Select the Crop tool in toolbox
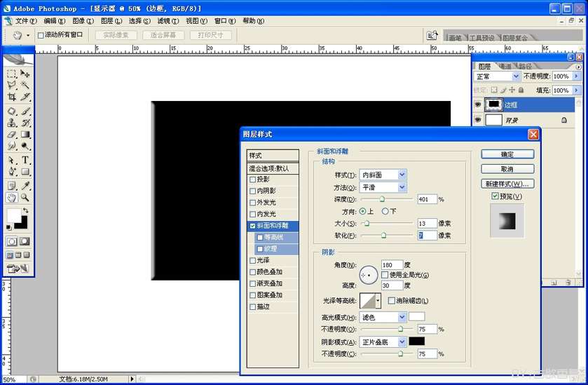 tap(11, 96)
